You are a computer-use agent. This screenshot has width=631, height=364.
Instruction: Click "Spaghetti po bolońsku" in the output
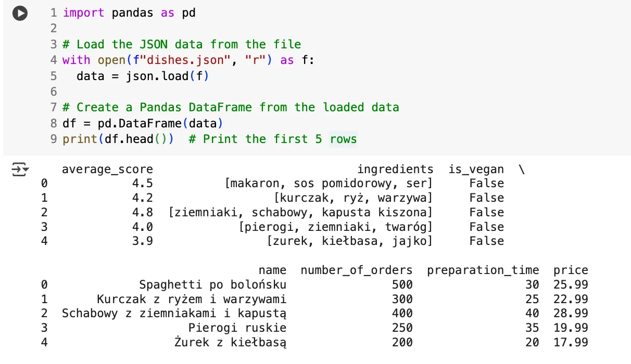pos(212,285)
